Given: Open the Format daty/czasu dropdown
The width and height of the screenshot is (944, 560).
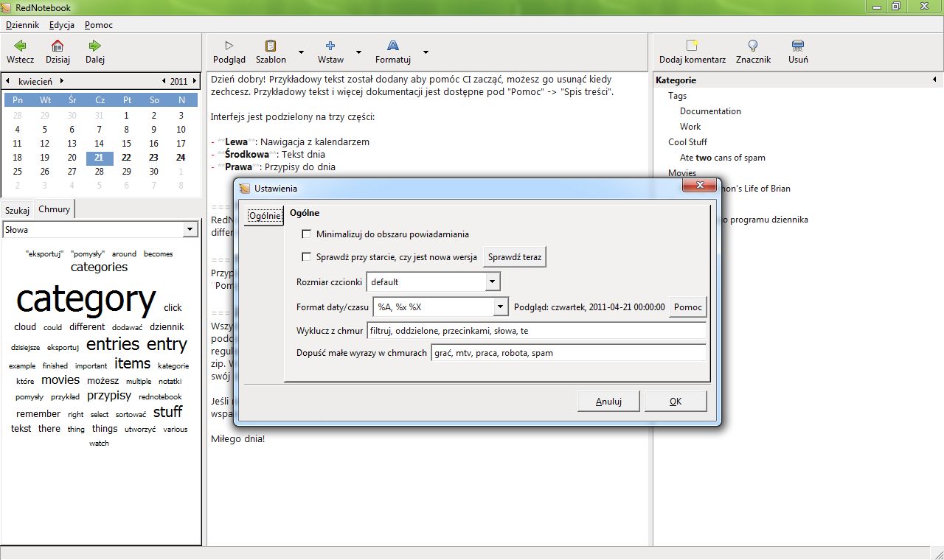Looking at the screenshot, I should click(501, 307).
